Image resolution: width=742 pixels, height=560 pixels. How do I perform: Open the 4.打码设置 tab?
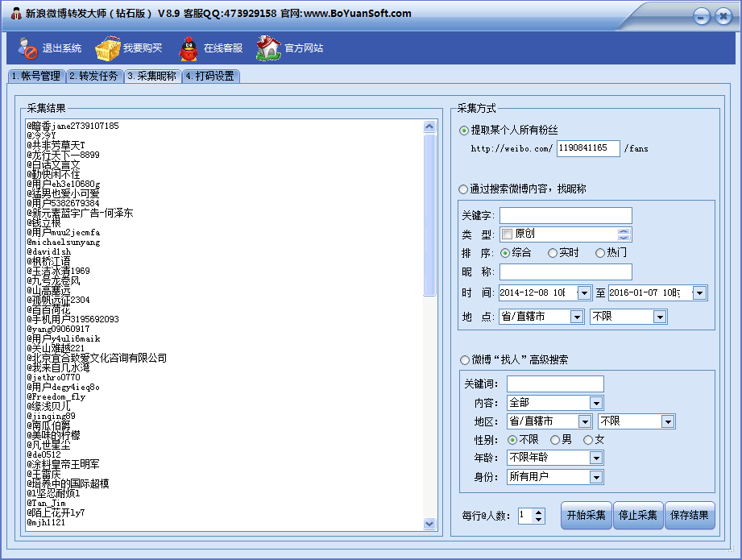click(210, 77)
